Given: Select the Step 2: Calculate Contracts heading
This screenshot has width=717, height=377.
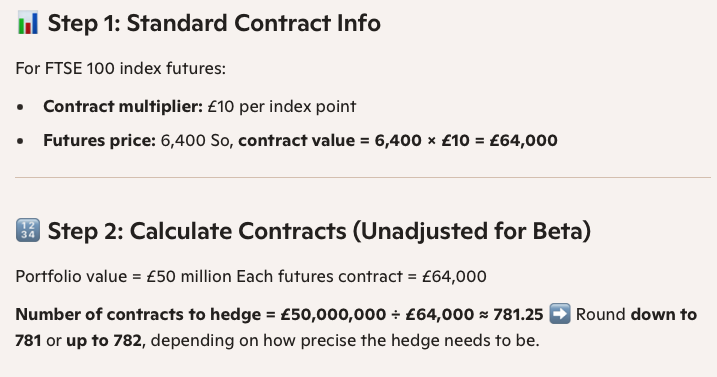Looking at the screenshot, I should (x=319, y=231).
